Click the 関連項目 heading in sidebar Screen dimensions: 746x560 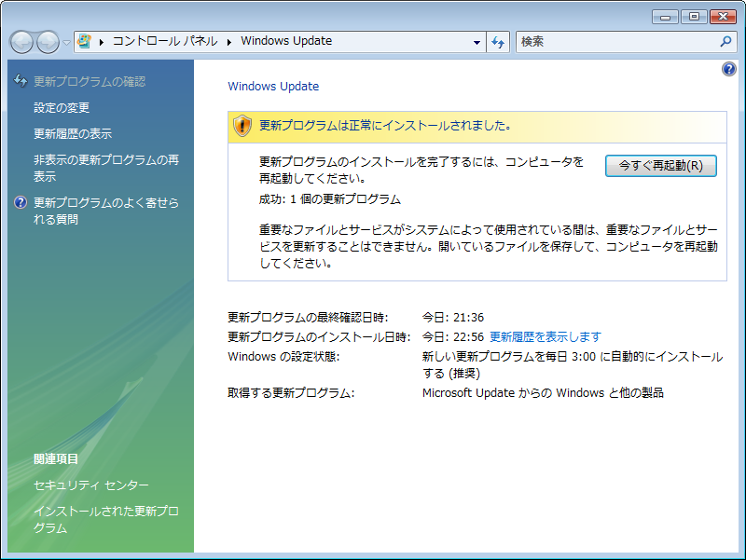(56, 459)
